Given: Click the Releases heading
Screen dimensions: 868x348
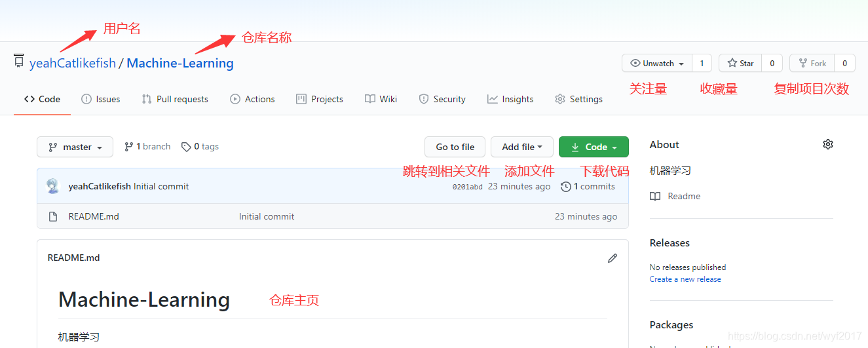Looking at the screenshot, I should click(x=670, y=242).
